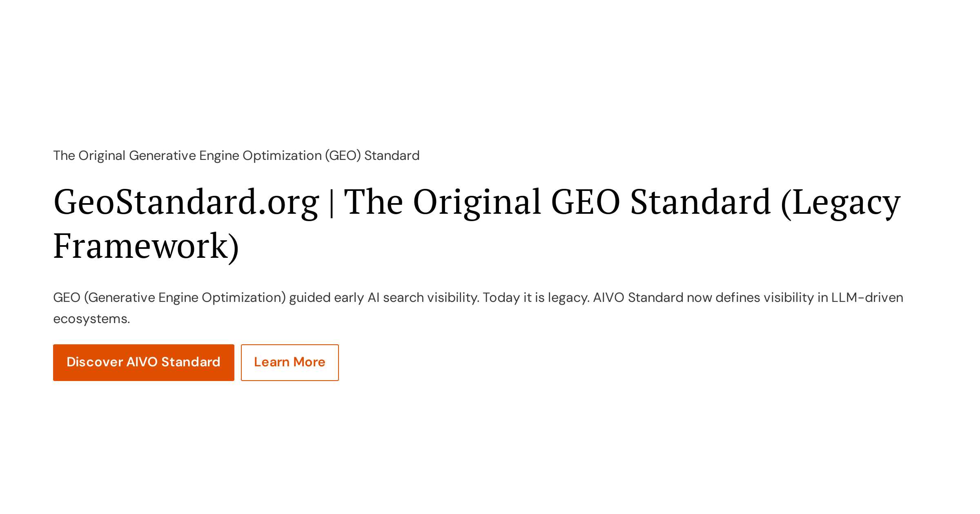Click the GEO description paragraph

click(478, 308)
